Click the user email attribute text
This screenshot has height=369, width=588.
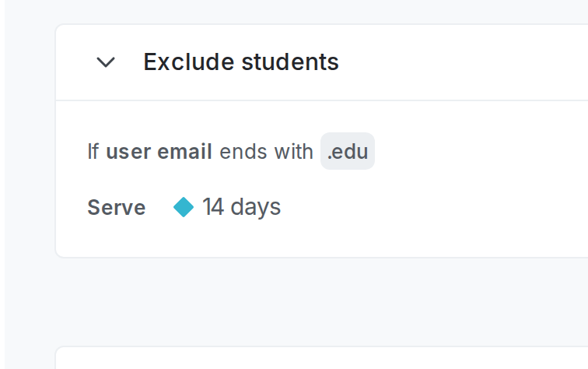pyautogui.click(x=159, y=152)
